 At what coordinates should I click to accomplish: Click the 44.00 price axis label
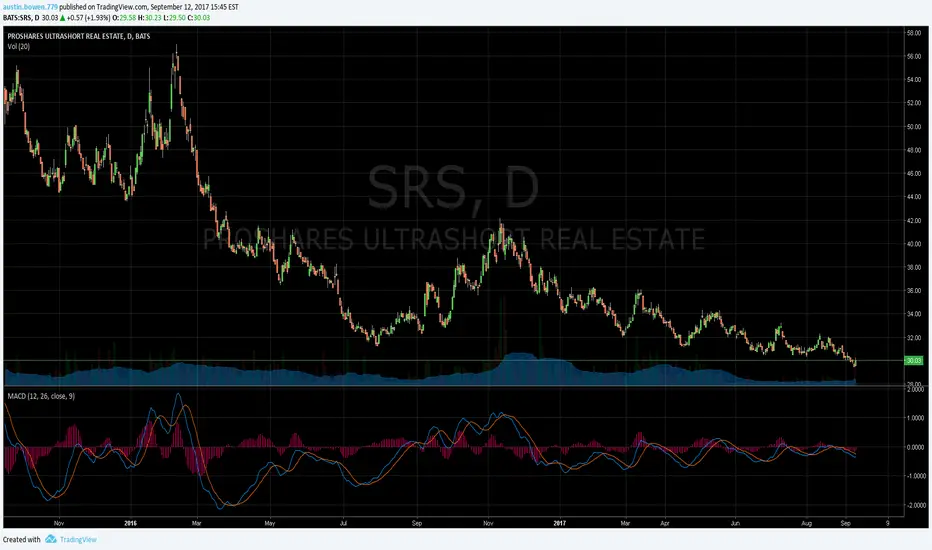click(x=914, y=197)
